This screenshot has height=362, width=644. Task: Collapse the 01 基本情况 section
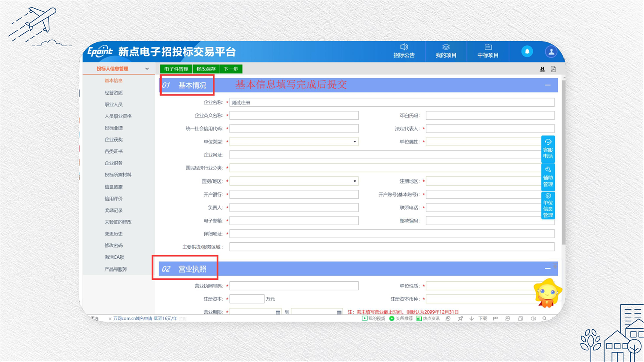pos(548,85)
